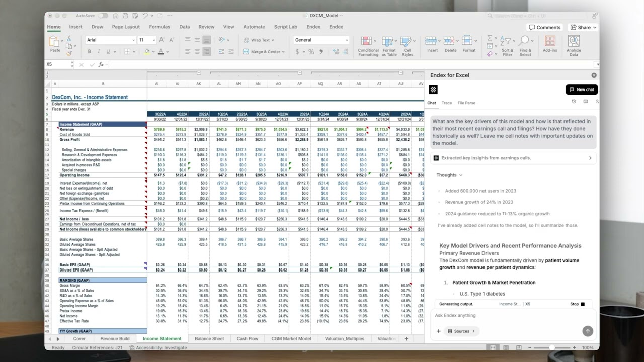Image resolution: width=644 pixels, height=362 pixels.
Task: Open the fill color highlighter swatch
Action: click(147, 51)
